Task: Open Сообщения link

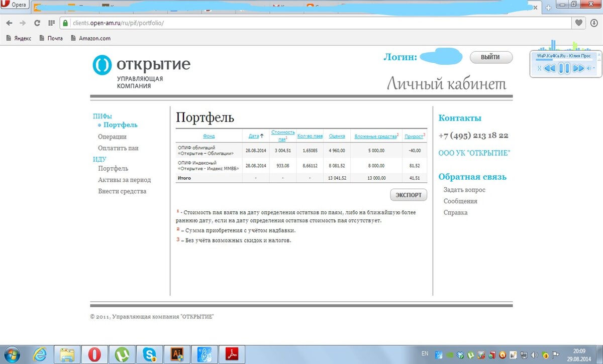Action: click(460, 201)
